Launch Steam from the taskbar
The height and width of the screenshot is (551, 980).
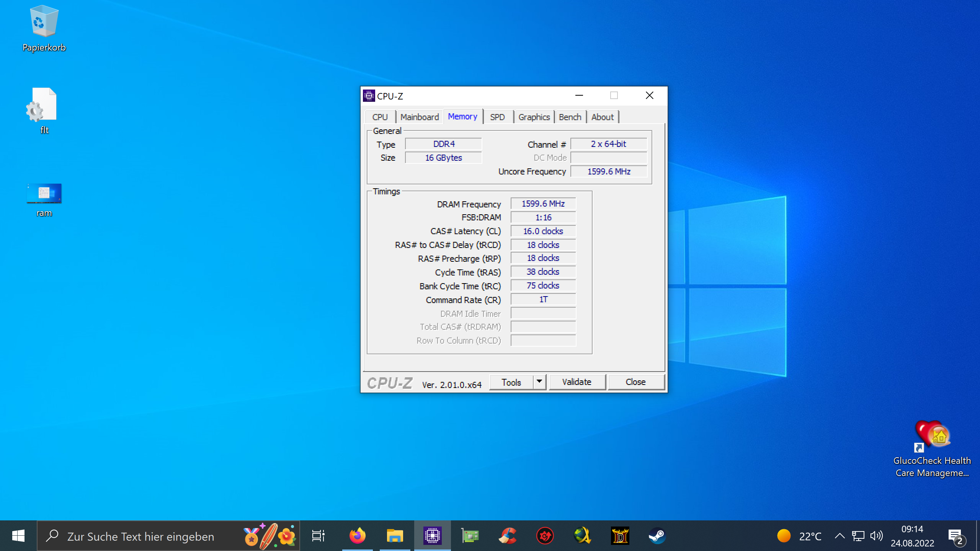click(657, 536)
